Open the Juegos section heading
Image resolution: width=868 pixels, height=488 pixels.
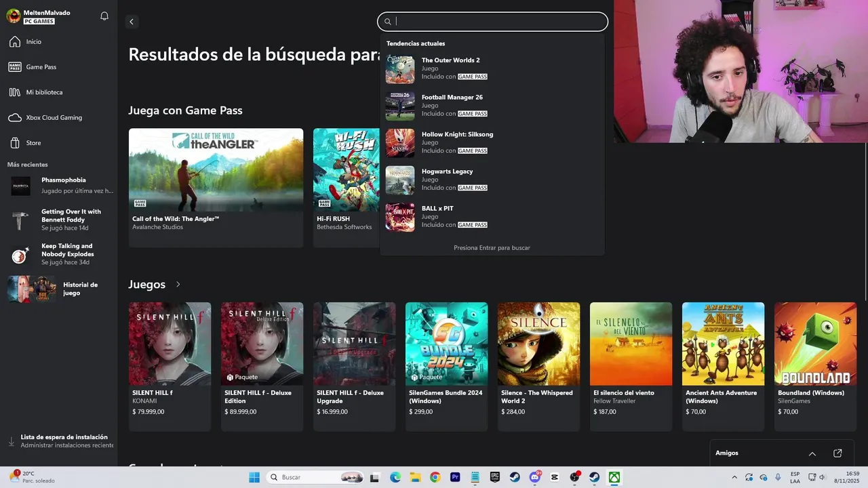point(147,285)
